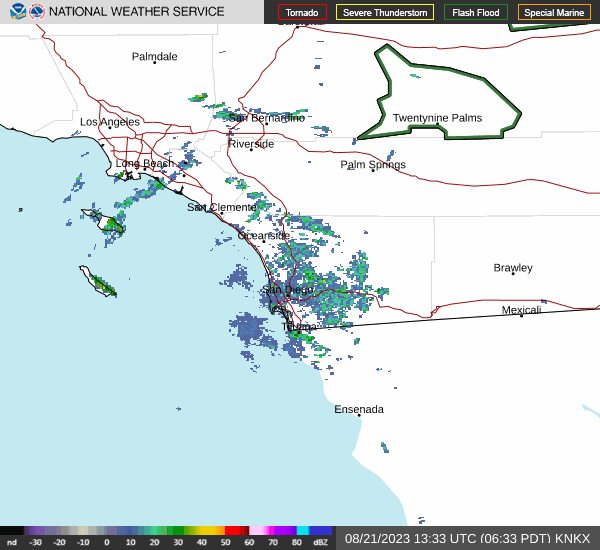This screenshot has height=550, width=600.
Task: Click the Ensenada city label
Action: click(359, 409)
